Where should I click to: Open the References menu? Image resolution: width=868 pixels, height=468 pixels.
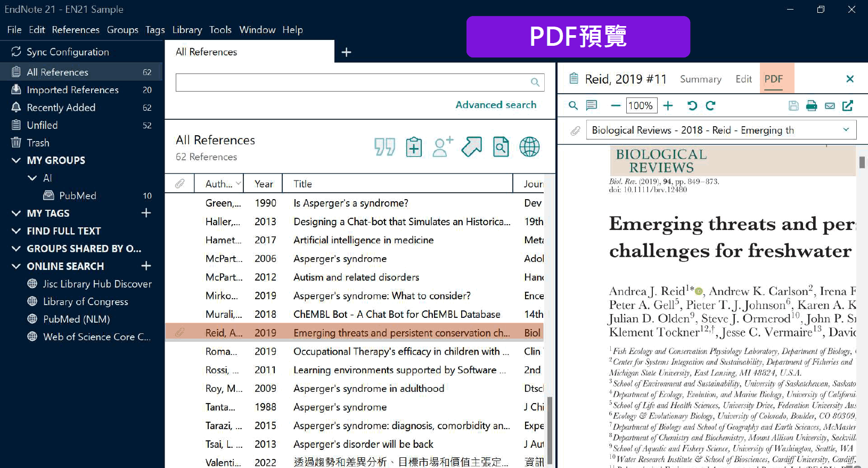[76, 30]
